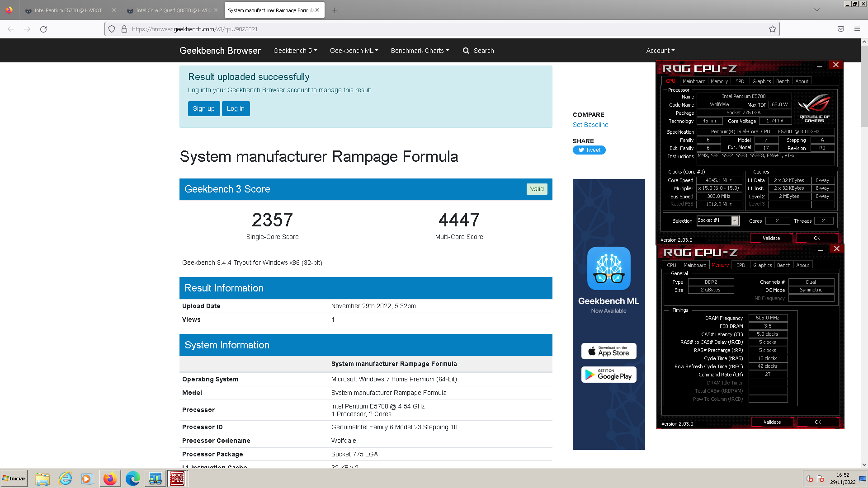The height and width of the screenshot is (488, 868).
Task: Open Memory tab in upper CPU-Z window
Action: point(719,81)
